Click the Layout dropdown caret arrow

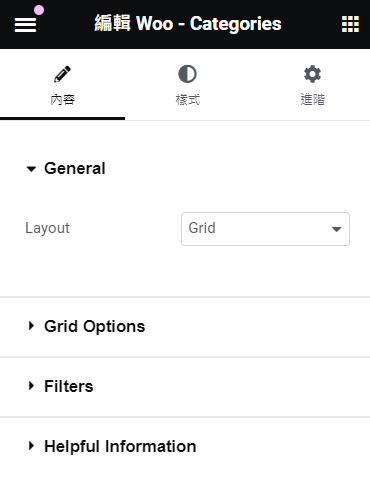click(x=336, y=229)
